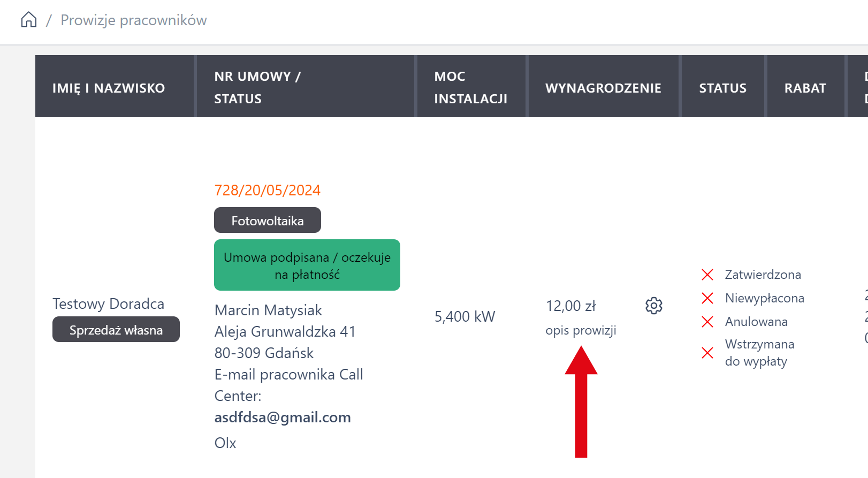Image resolution: width=868 pixels, height=478 pixels.
Task: Sort by Wynagrodzenie column header
Action: coord(603,88)
